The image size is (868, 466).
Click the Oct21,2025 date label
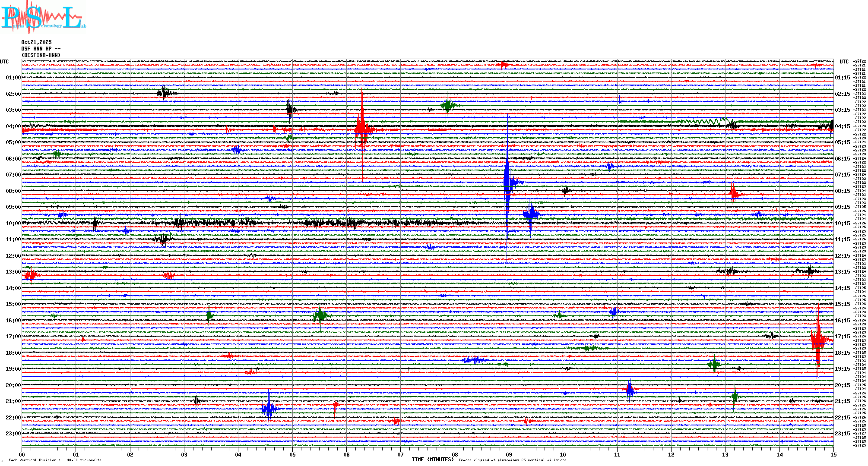click(36, 42)
